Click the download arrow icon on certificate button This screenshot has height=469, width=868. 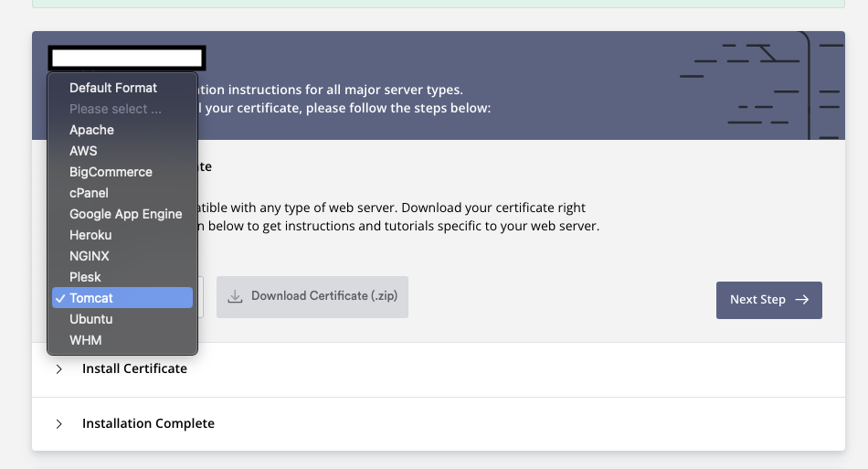point(235,296)
